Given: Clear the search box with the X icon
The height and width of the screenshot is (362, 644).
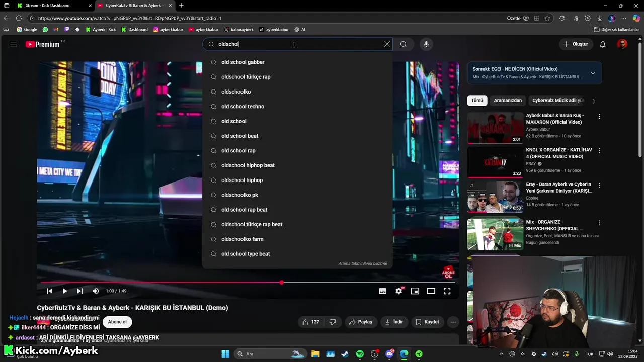Looking at the screenshot, I should click(387, 44).
